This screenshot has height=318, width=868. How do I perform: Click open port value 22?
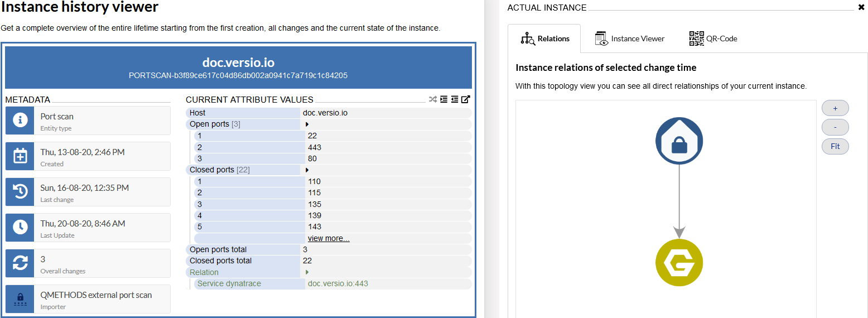pos(312,136)
